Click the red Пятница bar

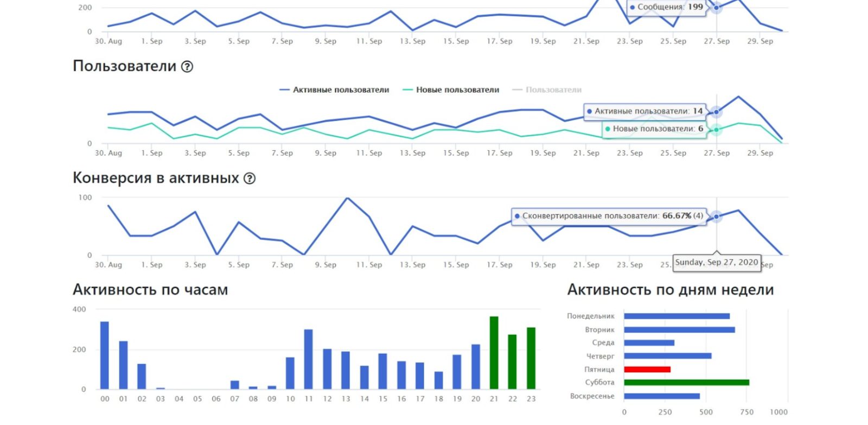[x=647, y=370]
